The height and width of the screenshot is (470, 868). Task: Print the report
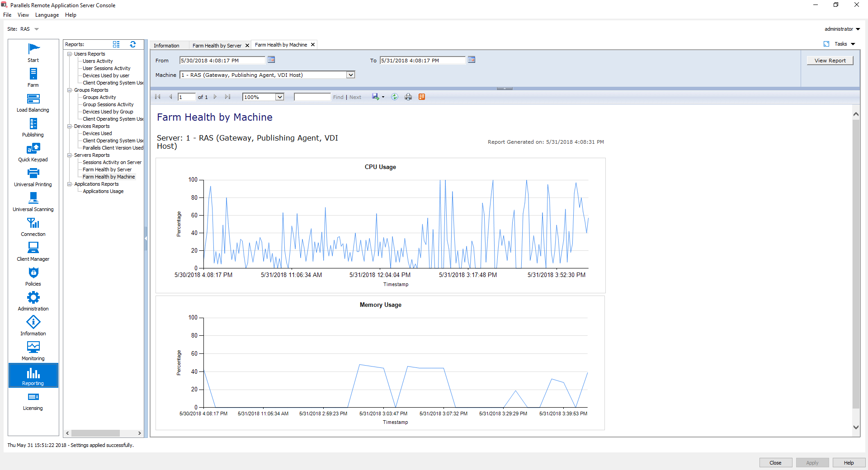[x=408, y=97]
